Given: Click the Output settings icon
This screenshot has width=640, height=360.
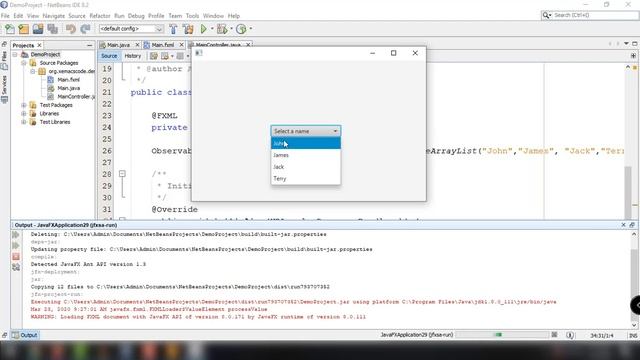Looking at the screenshot, I should [x=16, y=267].
